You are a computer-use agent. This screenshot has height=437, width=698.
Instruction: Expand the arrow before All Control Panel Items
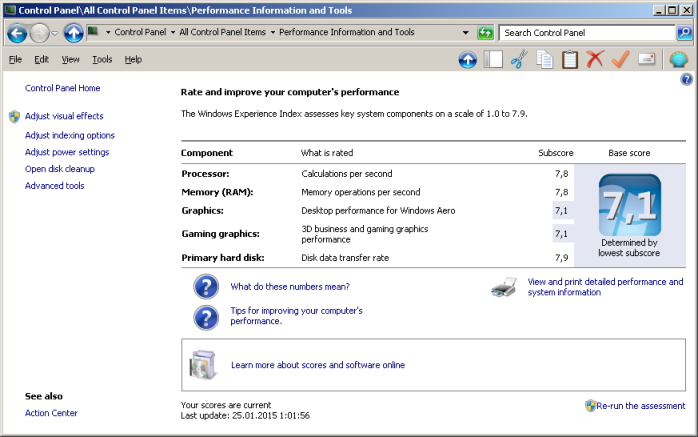[173, 32]
